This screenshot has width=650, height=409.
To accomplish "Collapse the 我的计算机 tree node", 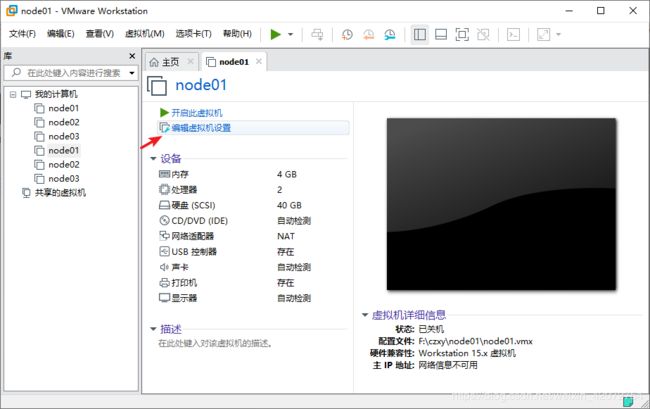I will pyautogui.click(x=13, y=94).
